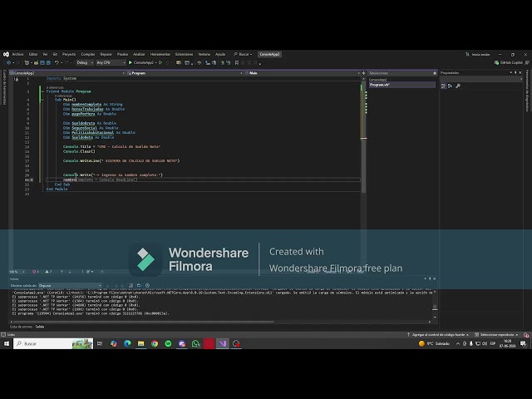Click the split editor icon above scrollbar
The height and width of the screenshot is (399, 532).
(364, 73)
